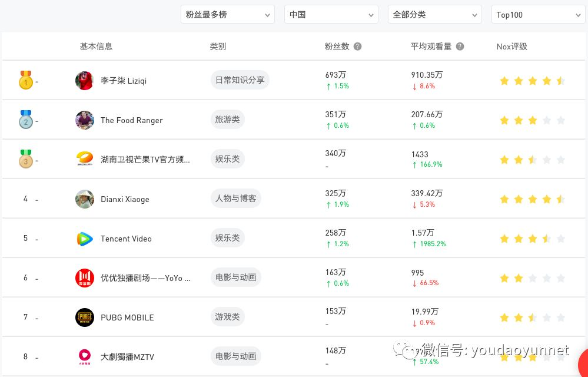Click the 旅游类 category tag
The image size is (588, 377).
coord(227,120)
